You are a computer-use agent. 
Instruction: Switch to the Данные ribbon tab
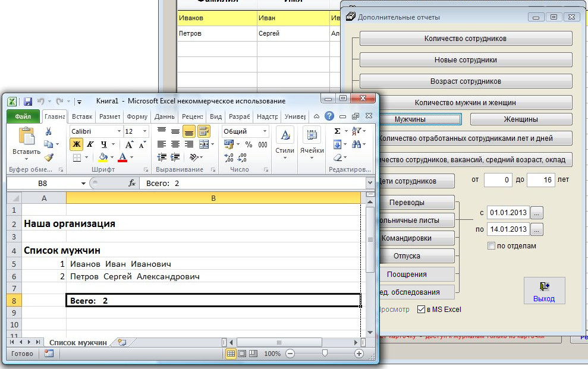[164, 116]
